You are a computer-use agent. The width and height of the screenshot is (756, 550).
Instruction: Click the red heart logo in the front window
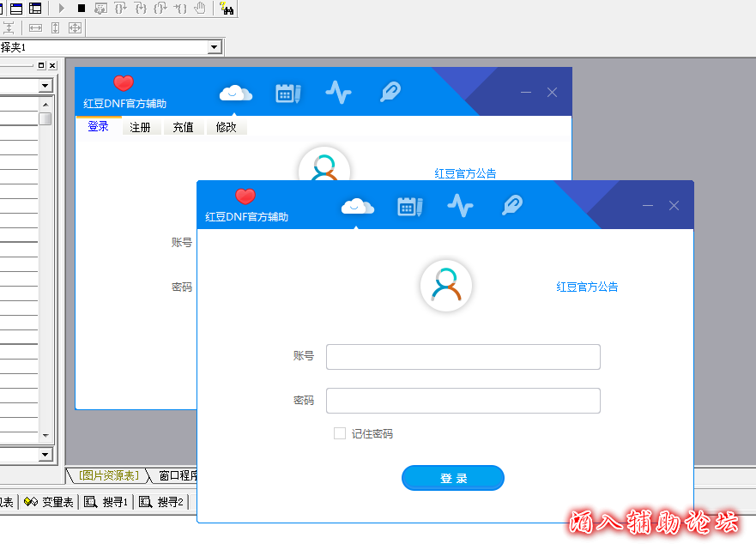[x=245, y=196]
